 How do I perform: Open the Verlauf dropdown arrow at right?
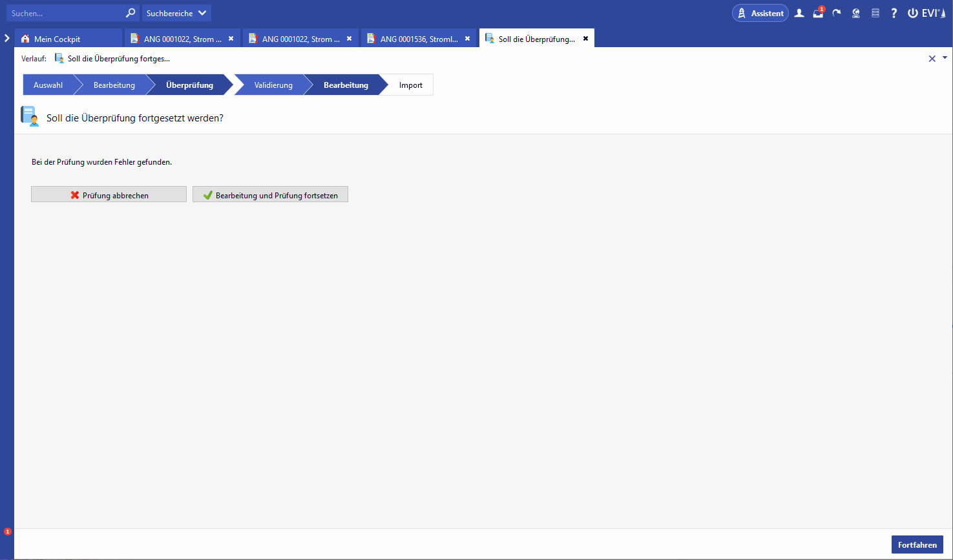[x=945, y=58]
